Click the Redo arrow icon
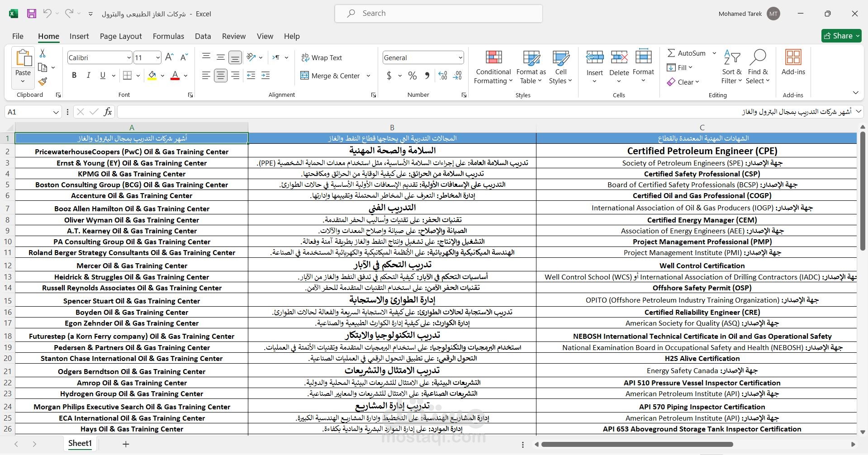868x455 pixels. point(69,14)
